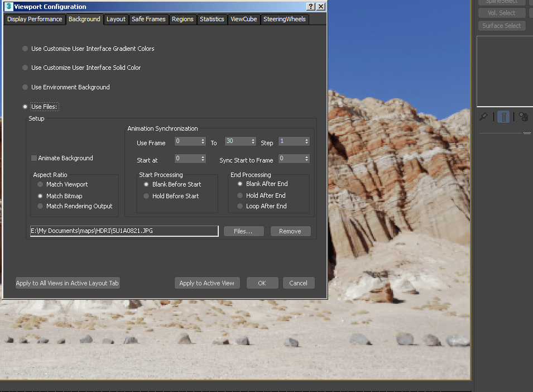The image size is (533, 392).
Task: Click Apply to Active View button
Action: 207,283
